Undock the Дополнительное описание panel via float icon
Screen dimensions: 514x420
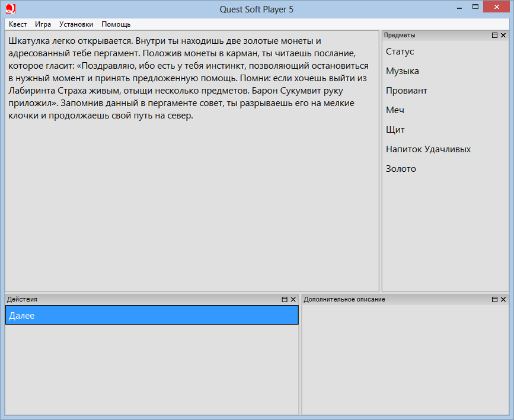(495, 299)
